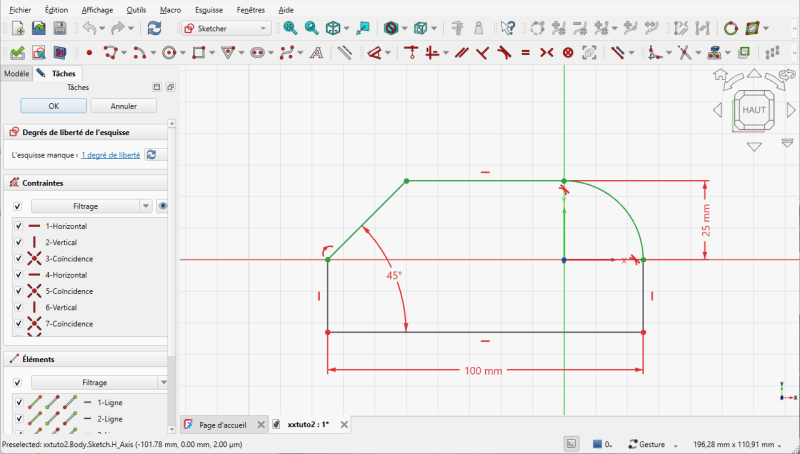Uncheck the 1-Horizontal constraint checkbox
The height and width of the screenshot is (454, 800).
pyautogui.click(x=18, y=225)
